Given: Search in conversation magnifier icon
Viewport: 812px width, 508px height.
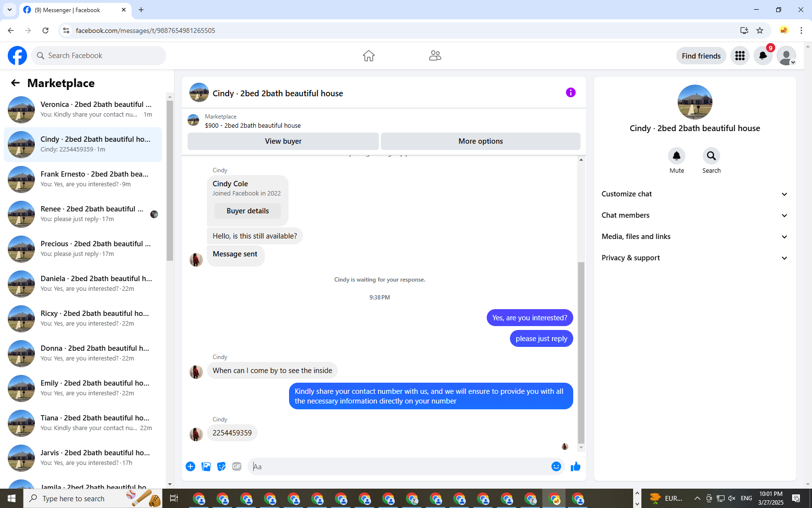Looking at the screenshot, I should [x=711, y=156].
